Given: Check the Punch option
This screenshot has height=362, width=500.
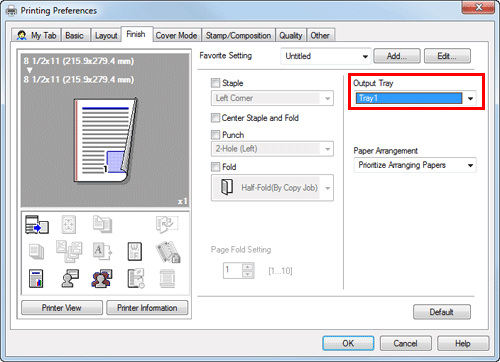Looking at the screenshot, I should click(216, 135).
